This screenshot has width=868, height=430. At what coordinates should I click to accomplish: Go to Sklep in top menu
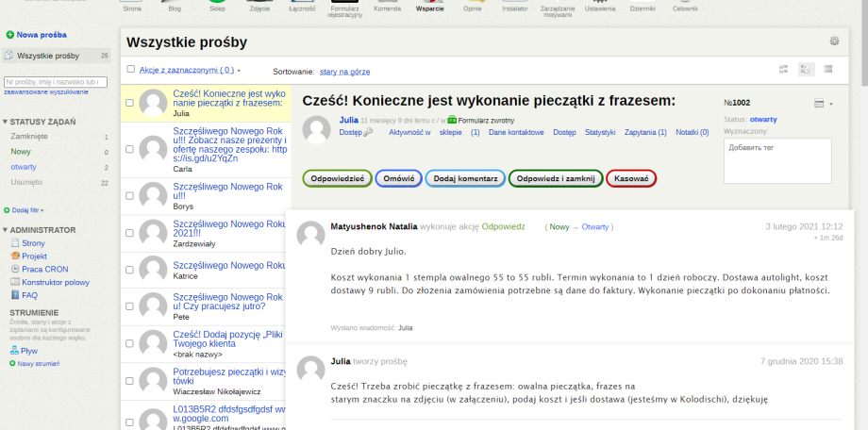click(x=217, y=7)
